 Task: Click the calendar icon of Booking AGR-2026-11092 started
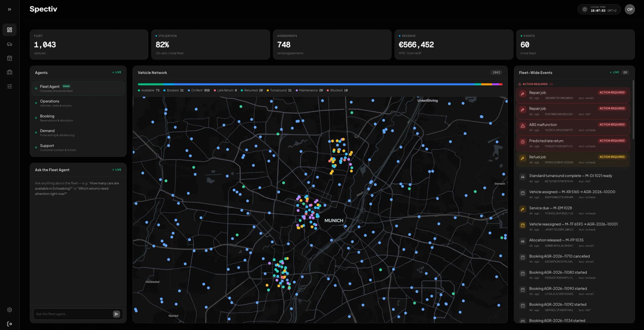tap(523, 306)
